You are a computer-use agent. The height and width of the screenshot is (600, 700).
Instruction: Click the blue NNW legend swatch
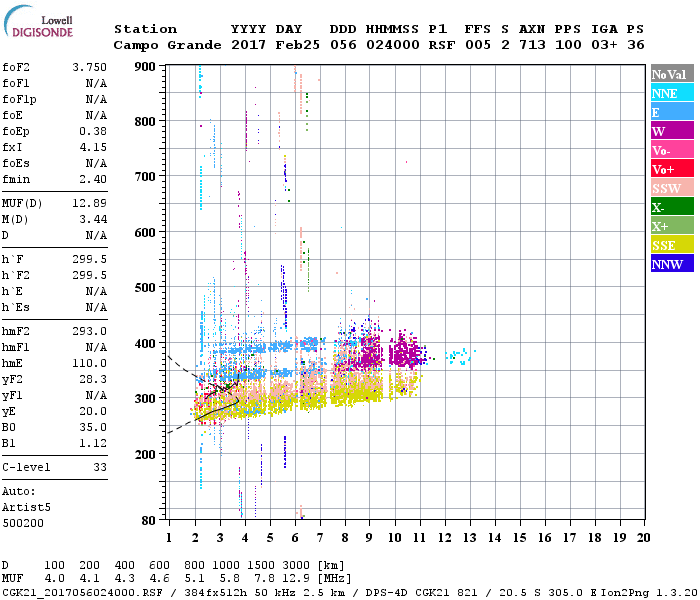pos(670,264)
